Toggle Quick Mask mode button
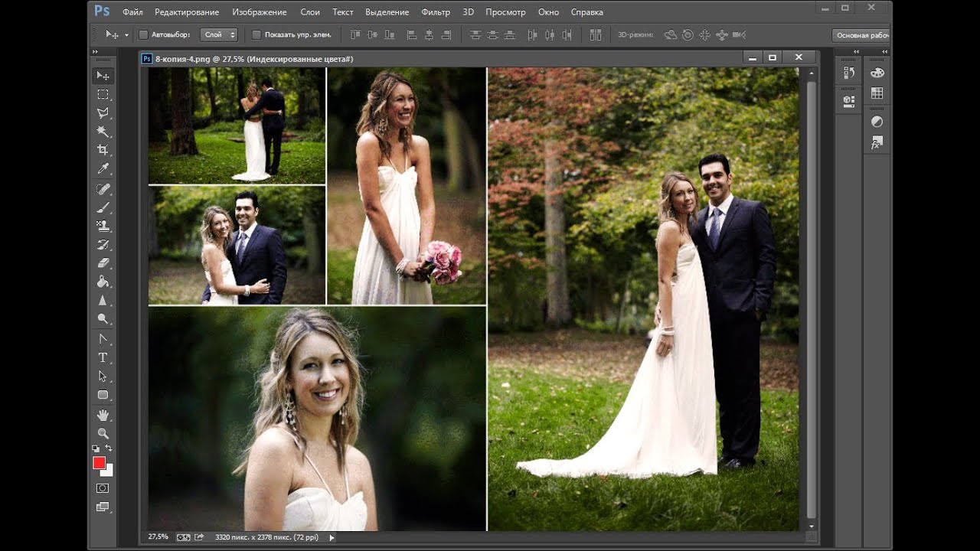This screenshot has height=551, width=980. pos(103,487)
